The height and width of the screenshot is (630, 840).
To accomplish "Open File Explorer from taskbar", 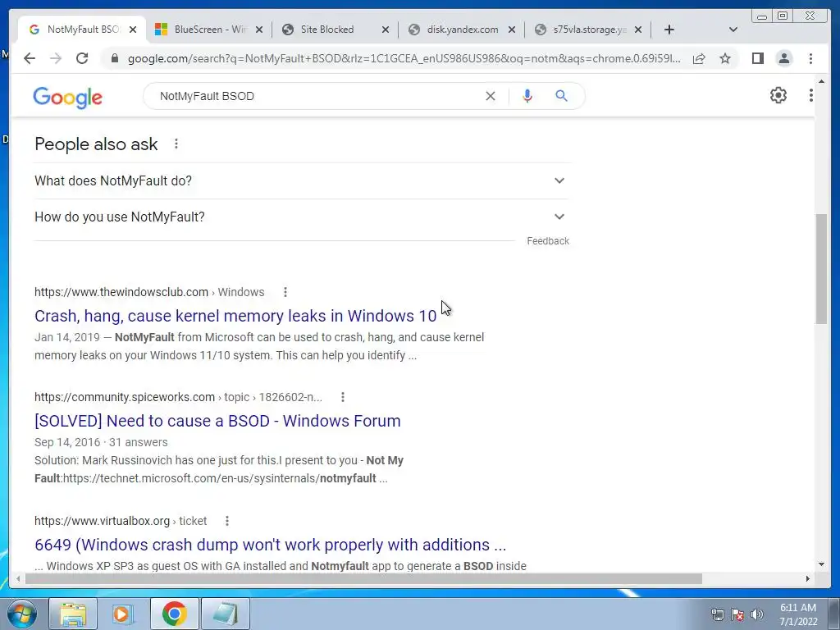I will pyautogui.click(x=73, y=614).
